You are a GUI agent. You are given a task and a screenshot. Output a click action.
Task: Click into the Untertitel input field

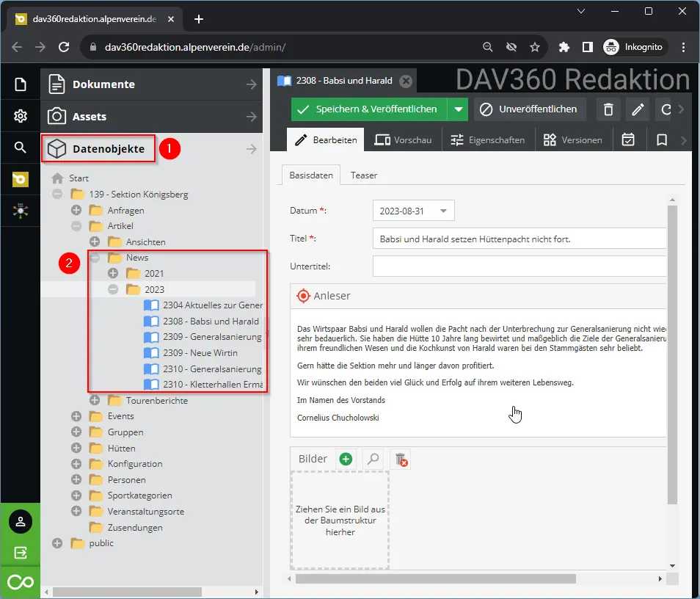[x=519, y=266]
